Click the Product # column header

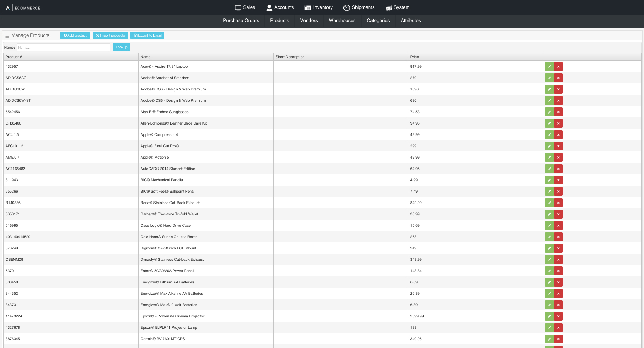(71, 57)
